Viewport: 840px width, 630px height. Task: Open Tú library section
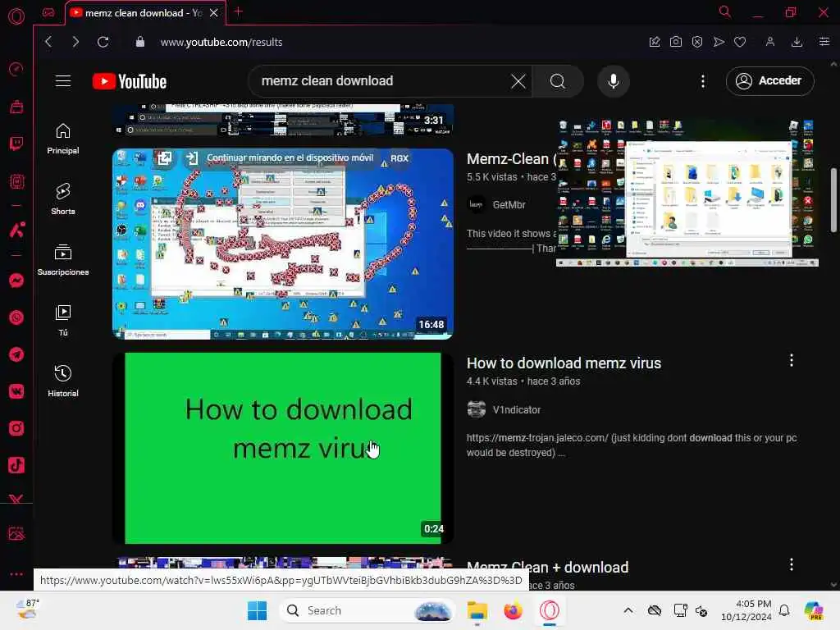coord(63,321)
